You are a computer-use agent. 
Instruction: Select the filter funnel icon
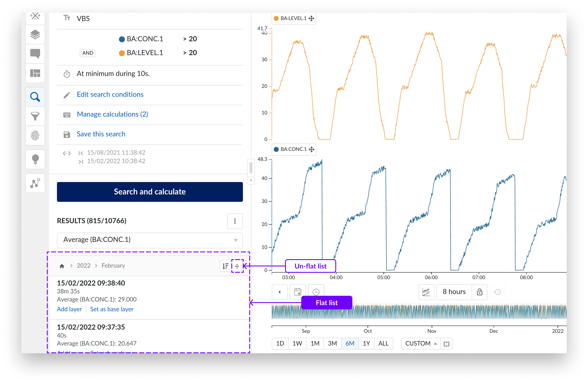coord(35,116)
